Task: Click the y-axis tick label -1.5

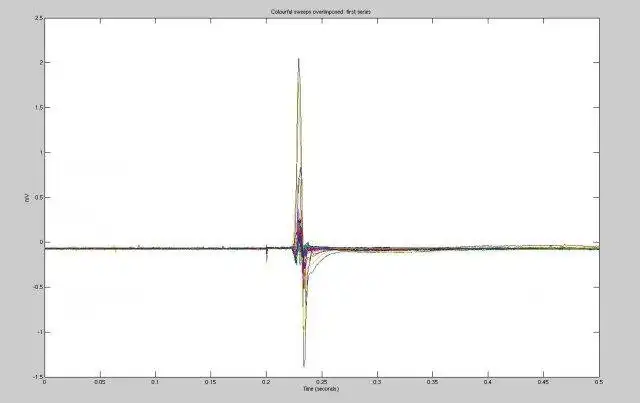Action: pos(38,377)
